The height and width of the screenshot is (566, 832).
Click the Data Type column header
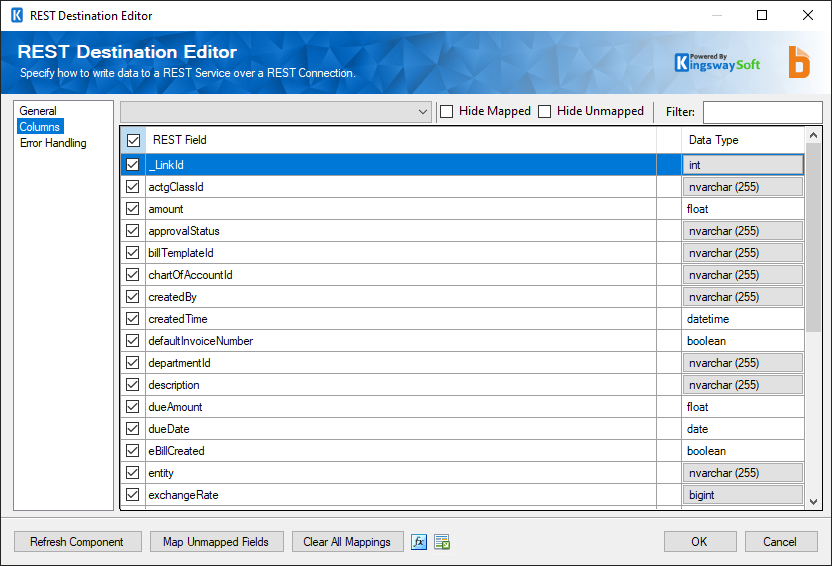click(x=743, y=140)
